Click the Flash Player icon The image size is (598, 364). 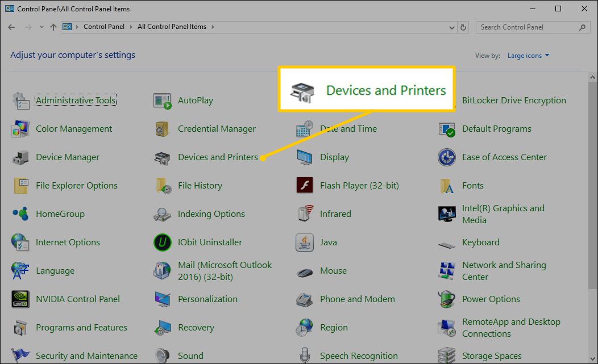click(304, 186)
